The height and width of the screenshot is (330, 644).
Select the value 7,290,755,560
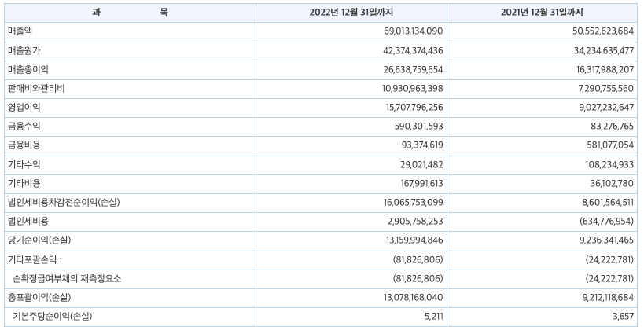pos(606,88)
